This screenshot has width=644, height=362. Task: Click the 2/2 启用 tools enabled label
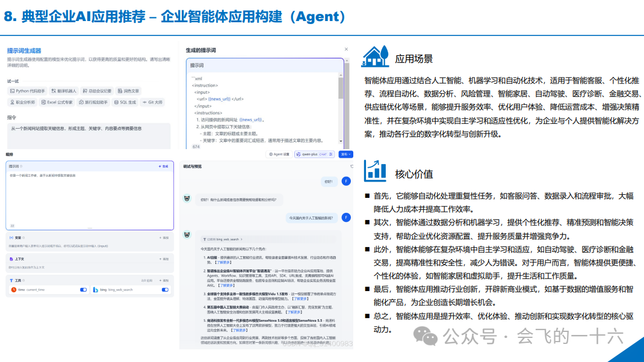click(147, 281)
